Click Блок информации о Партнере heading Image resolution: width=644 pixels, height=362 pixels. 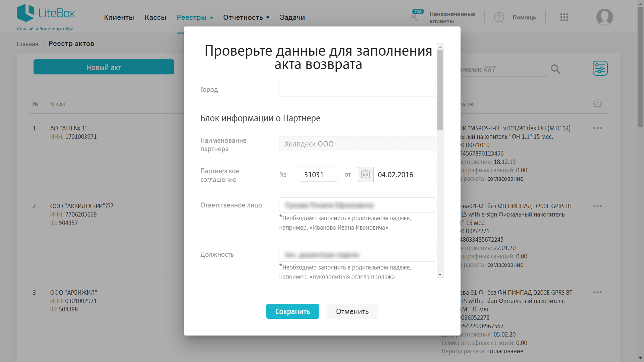tap(260, 118)
